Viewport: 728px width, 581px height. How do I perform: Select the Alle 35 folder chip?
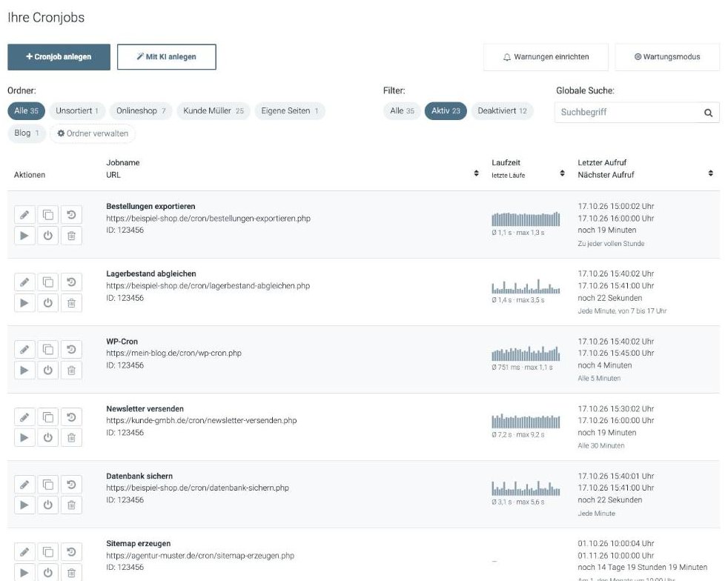pos(27,111)
